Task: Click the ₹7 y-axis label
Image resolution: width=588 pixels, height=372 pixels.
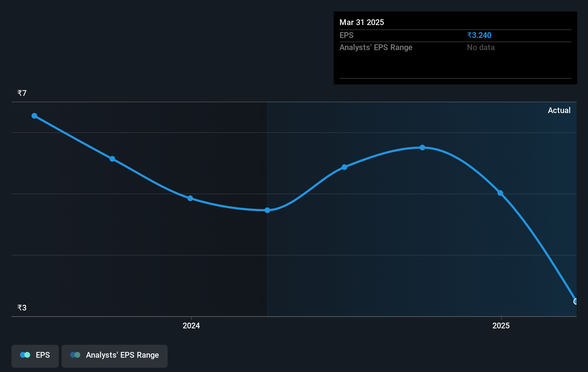Action: pyautogui.click(x=22, y=93)
